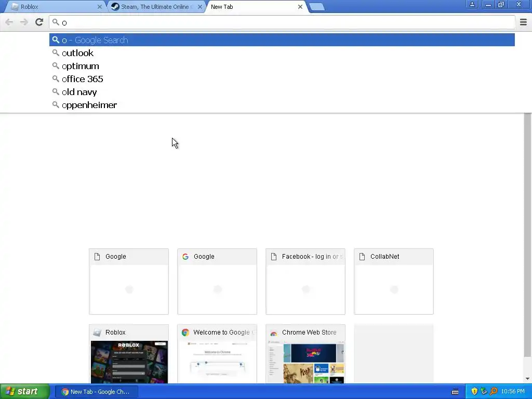This screenshot has width=532, height=399.
Task: Open a new tab with the blank tab button
Action: tap(317, 7)
